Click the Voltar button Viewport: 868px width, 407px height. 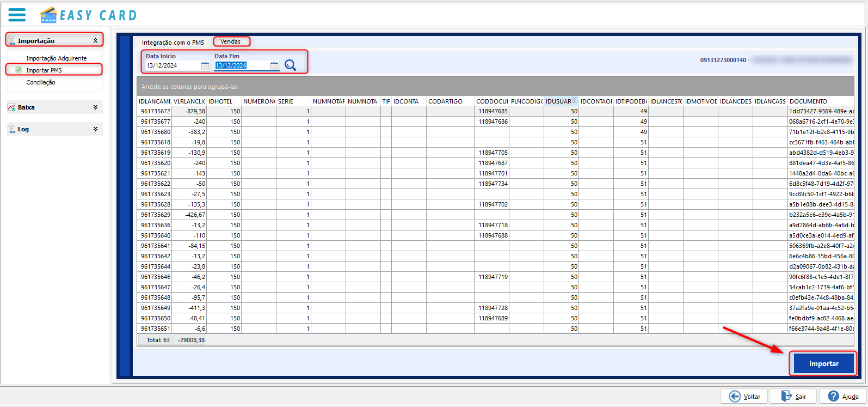point(744,396)
